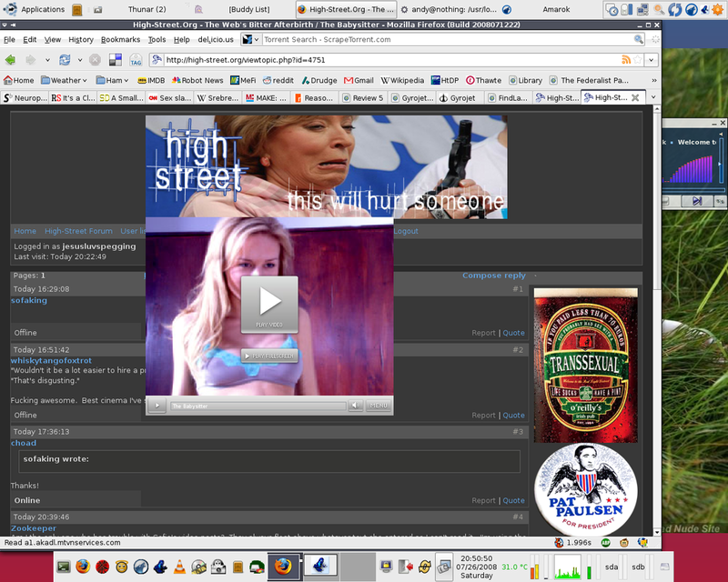Click Quote on post #3 by choad
This screenshot has width=728, height=582.
[x=513, y=500]
